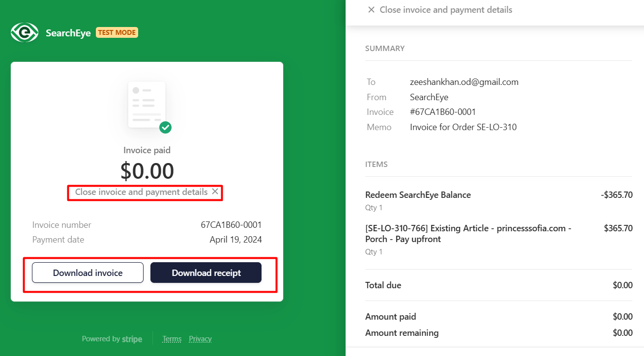Download the invoice
This screenshot has height=356, width=644.
[x=88, y=273]
